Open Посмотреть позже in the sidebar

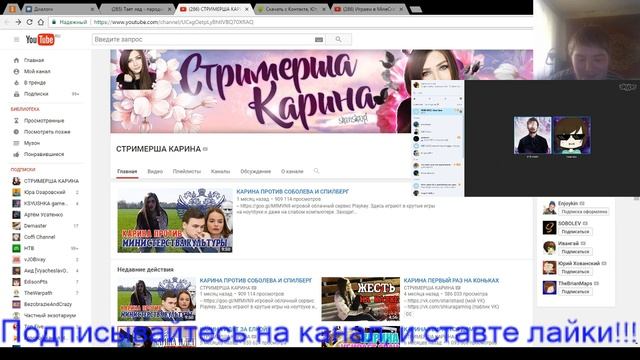coord(47,132)
